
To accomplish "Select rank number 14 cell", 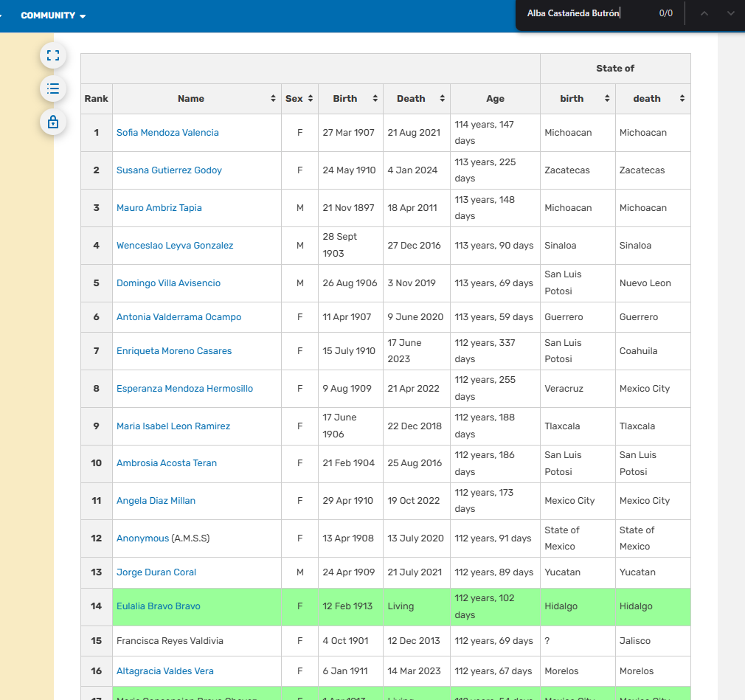I will pos(97,606).
